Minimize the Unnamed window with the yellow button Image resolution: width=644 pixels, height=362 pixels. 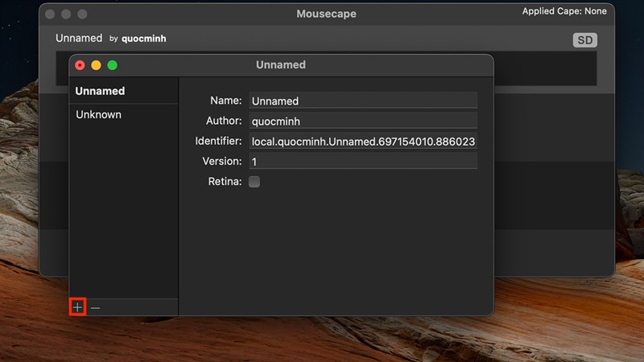pos(96,65)
